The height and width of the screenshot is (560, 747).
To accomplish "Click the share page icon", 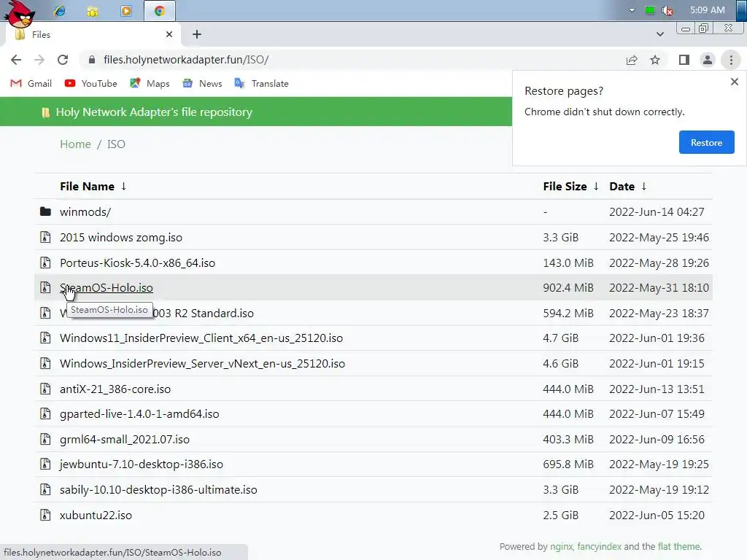I will pos(632,60).
